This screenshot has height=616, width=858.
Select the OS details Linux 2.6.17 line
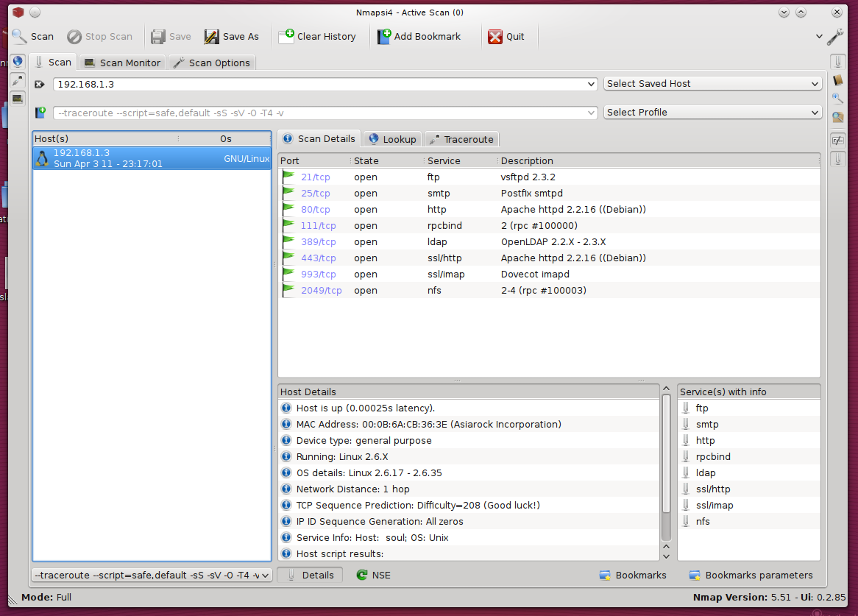(469, 472)
